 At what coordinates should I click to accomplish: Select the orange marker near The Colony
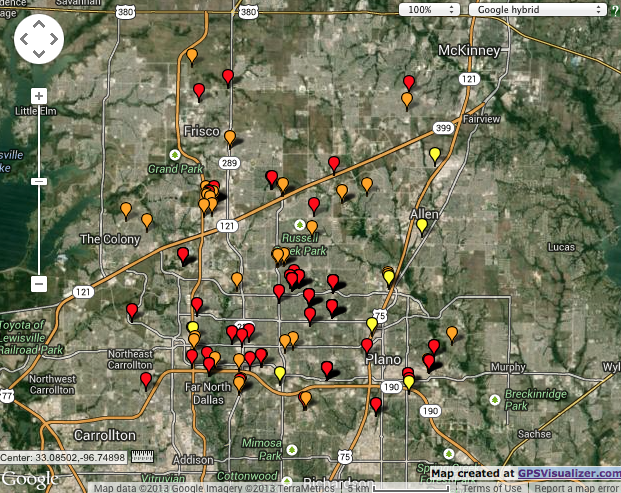[x=126, y=209]
